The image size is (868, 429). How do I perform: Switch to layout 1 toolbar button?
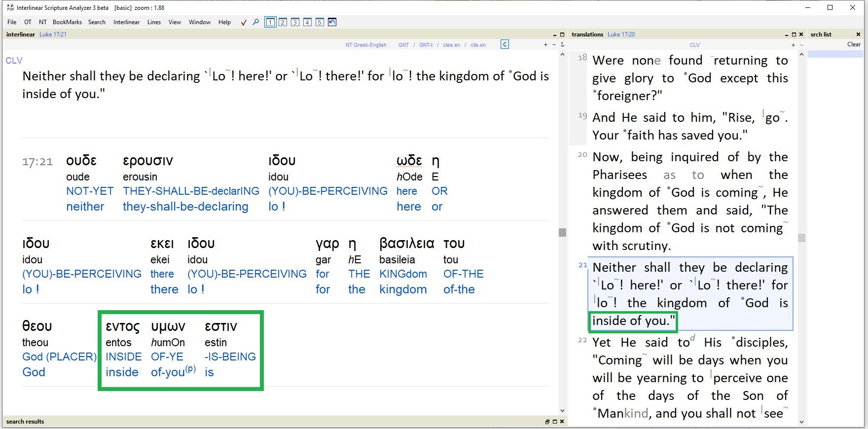pos(270,22)
